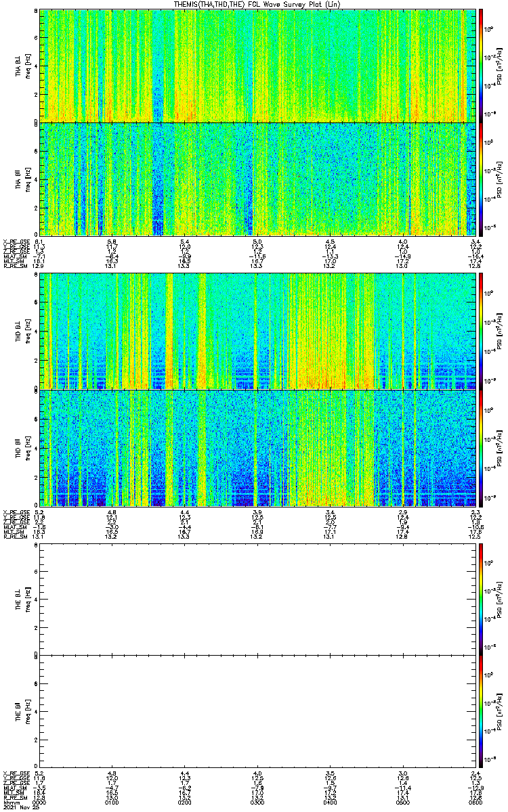508x812 pixels.
Task: Click the X_RE_GSE row label under the THA panels
Action: (x=16, y=242)
